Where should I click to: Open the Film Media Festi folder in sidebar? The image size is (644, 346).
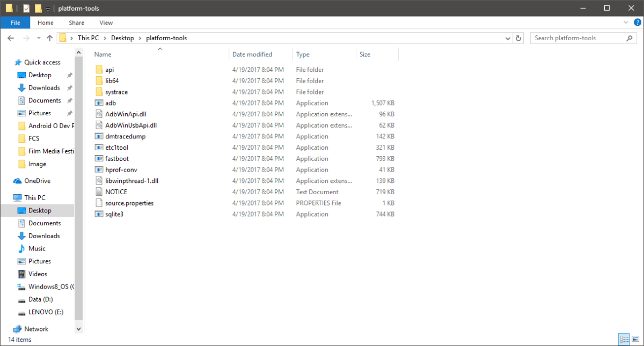(x=51, y=151)
